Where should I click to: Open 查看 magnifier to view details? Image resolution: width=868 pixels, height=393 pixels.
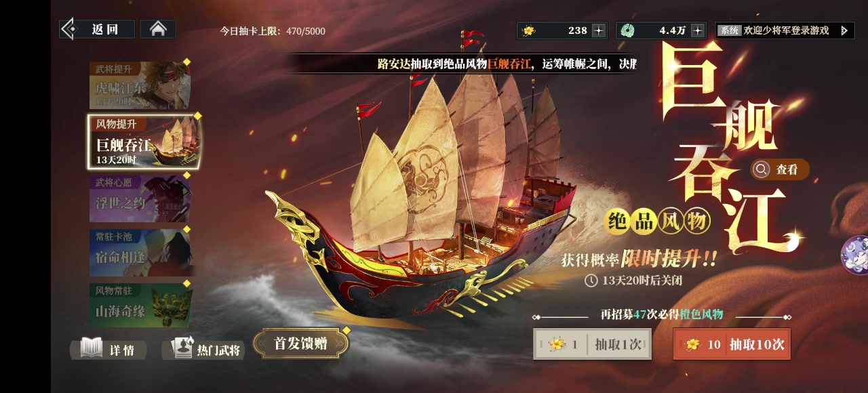tap(780, 169)
